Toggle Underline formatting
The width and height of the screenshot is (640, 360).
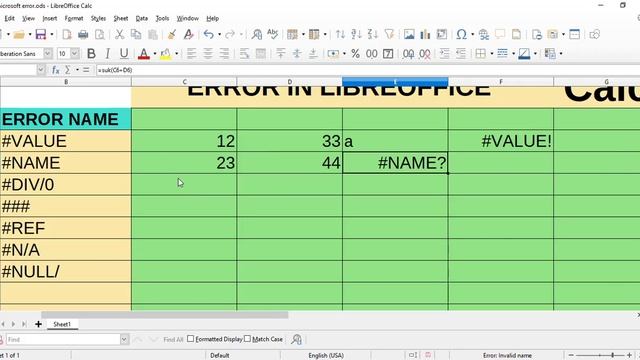coord(124,54)
